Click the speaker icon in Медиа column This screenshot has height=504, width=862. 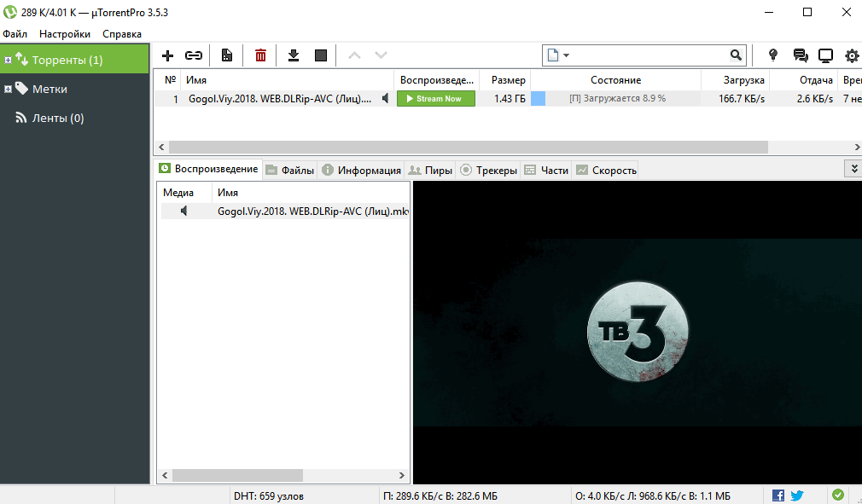tap(184, 211)
